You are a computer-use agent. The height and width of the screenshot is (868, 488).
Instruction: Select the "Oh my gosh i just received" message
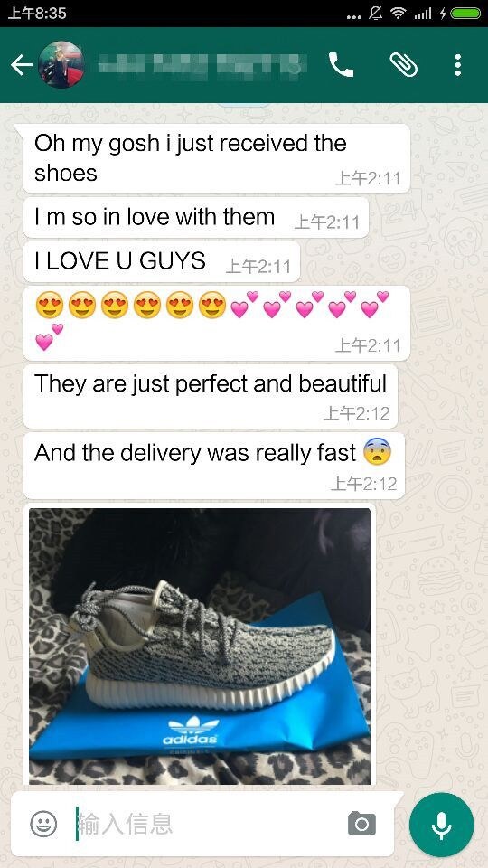pos(216,158)
